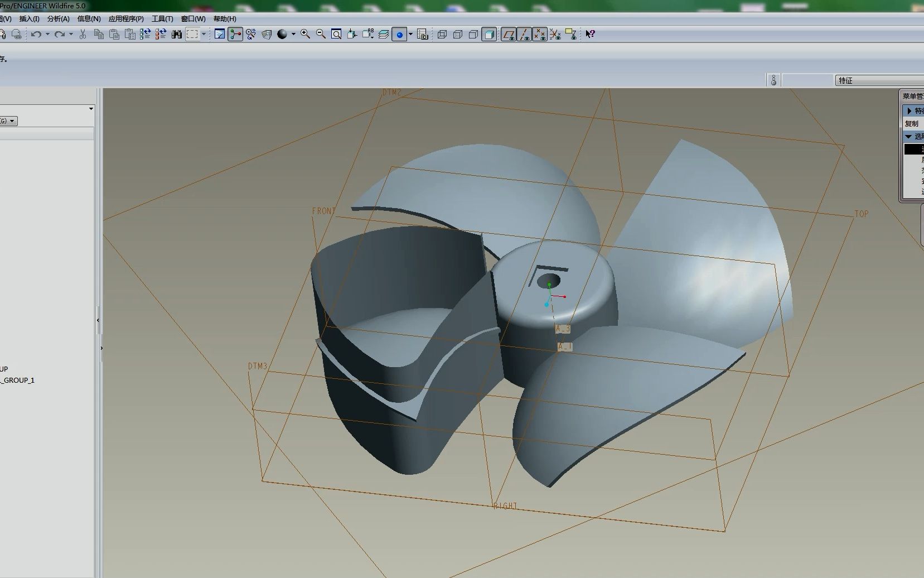Click the RIGHT datum plane label
Image resolution: width=924 pixels, height=578 pixels.
coord(506,506)
